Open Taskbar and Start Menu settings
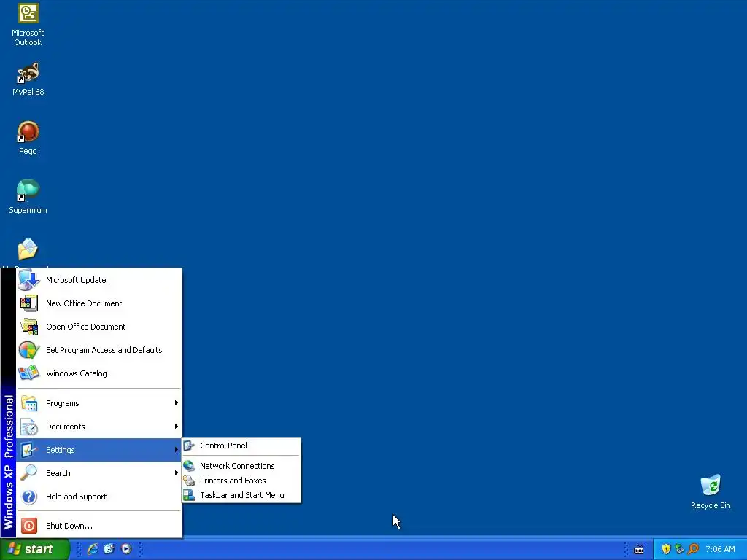The image size is (747, 560). point(241,495)
